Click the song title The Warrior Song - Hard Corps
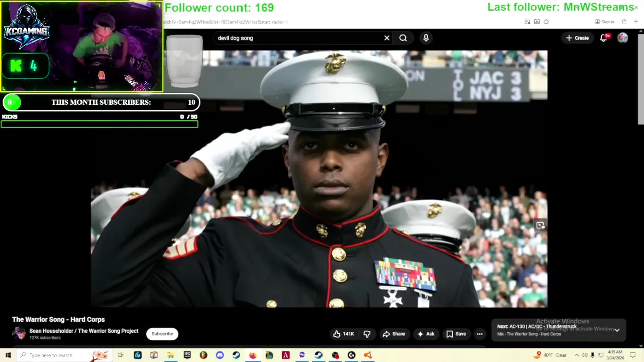This screenshot has width=644, height=362. [x=58, y=319]
